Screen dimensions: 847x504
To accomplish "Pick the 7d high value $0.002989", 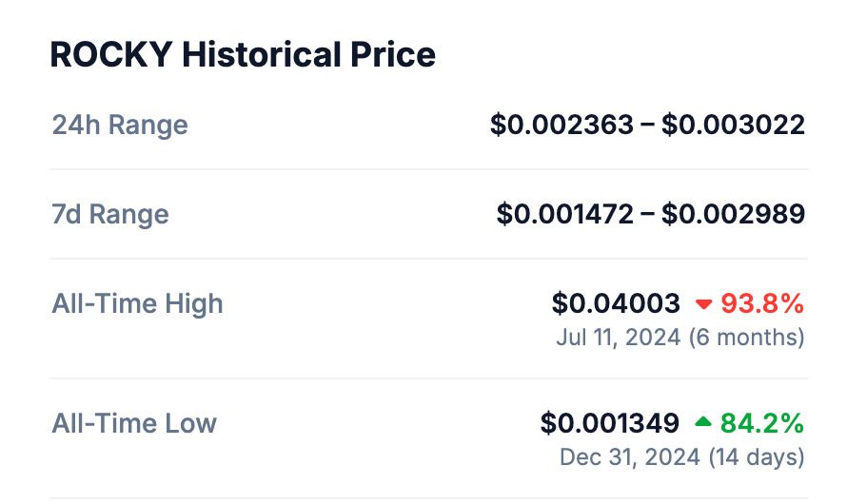I will pyautogui.click(x=734, y=214).
